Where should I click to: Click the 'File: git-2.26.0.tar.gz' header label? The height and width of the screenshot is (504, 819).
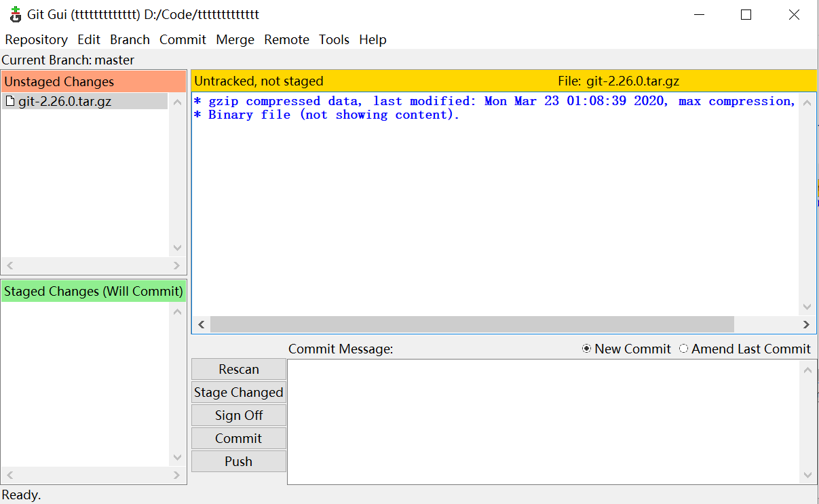coord(618,81)
